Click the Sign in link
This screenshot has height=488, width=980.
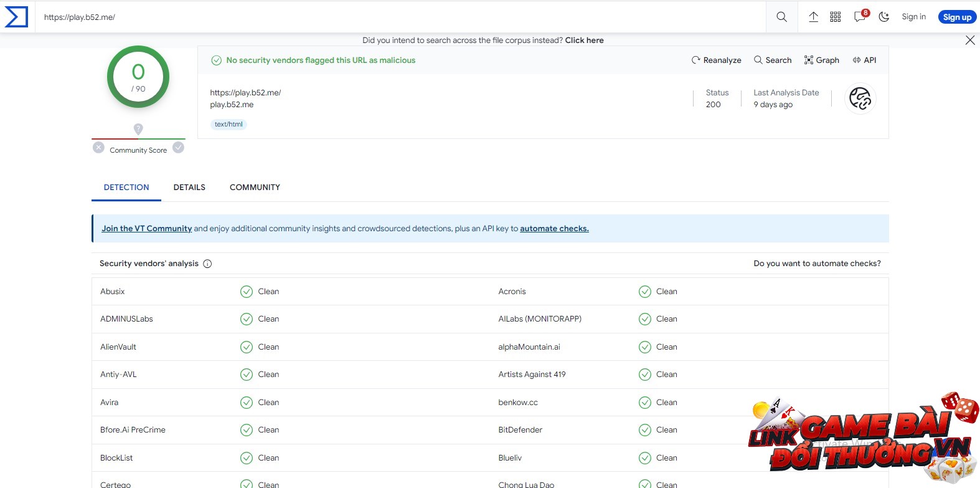pos(913,17)
